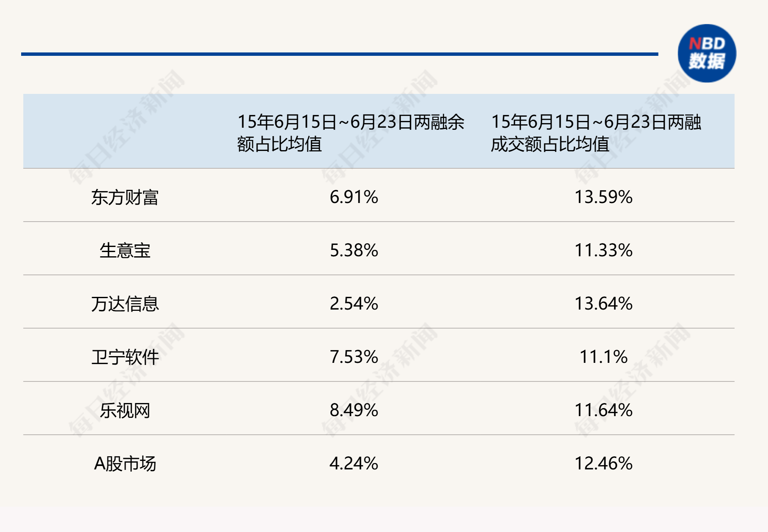Click the 12.46% value cell
The height and width of the screenshot is (532, 768).
tap(603, 463)
